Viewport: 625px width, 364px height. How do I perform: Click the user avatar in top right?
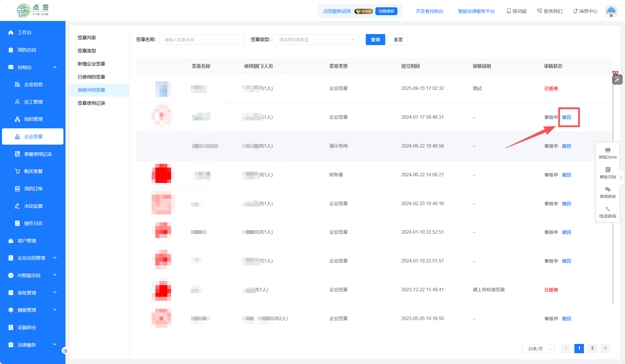coord(611,11)
